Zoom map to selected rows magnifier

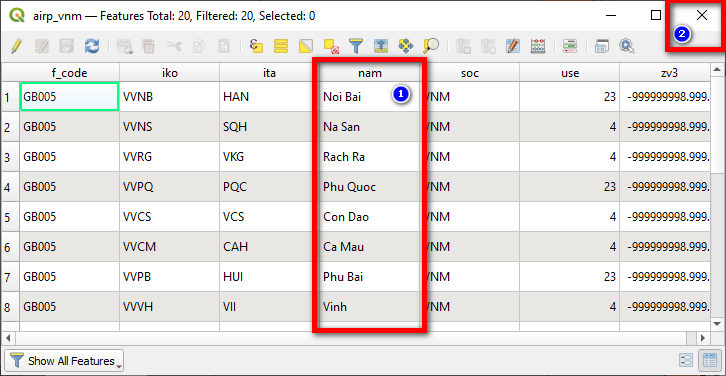click(431, 46)
